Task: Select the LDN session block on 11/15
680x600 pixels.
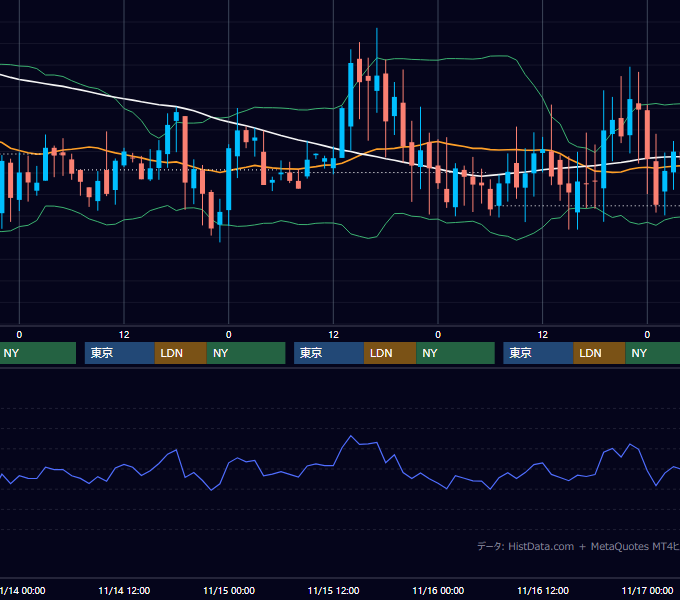Action: point(390,353)
